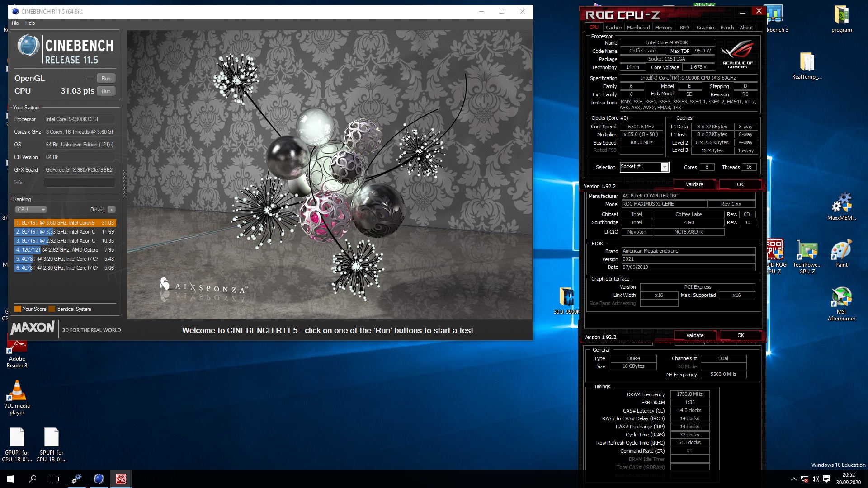This screenshot has width=868, height=488.
Task: Select ranking row 8C/16T 3.60 GHz Core i9
Action: [x=65, y=223]
